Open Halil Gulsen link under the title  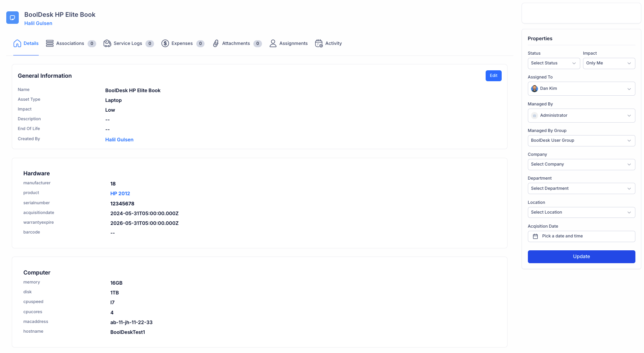pos(38,23)
